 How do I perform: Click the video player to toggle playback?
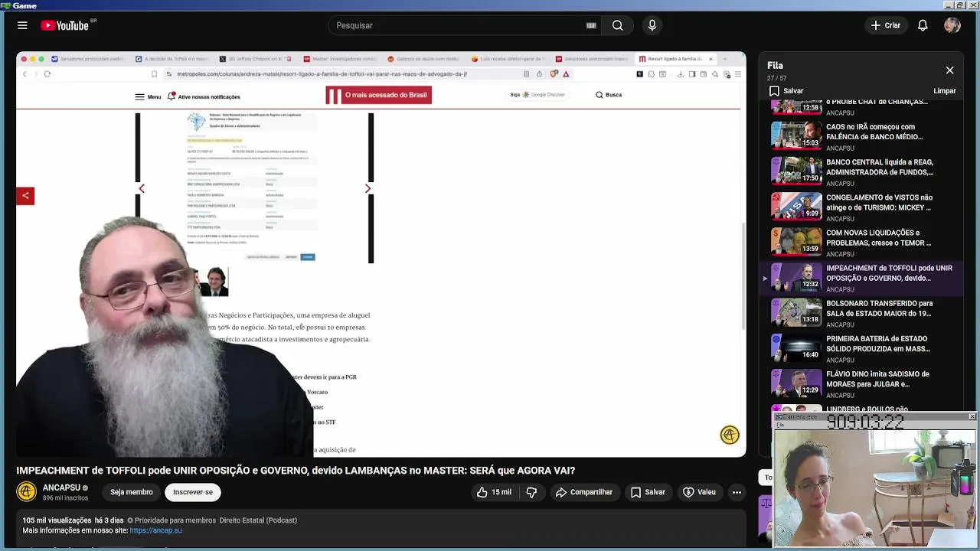381,255
